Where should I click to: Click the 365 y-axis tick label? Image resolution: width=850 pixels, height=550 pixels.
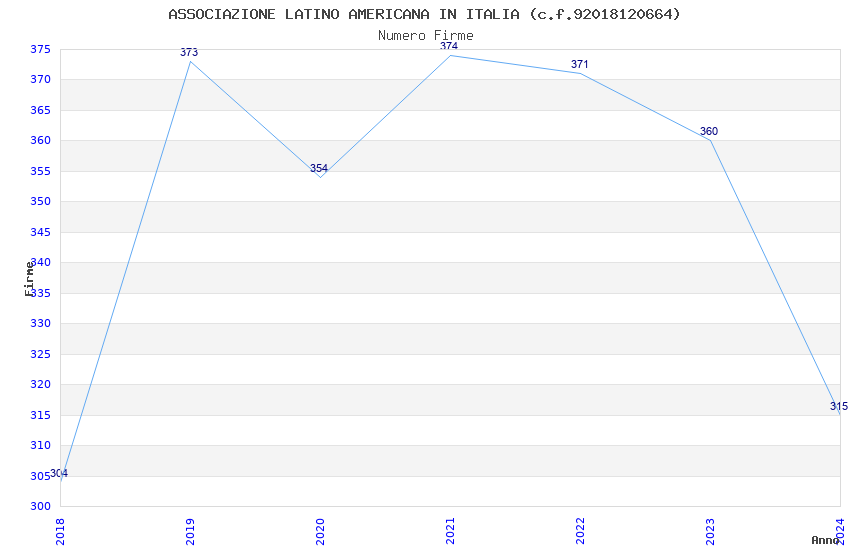[x=40, y=111]
